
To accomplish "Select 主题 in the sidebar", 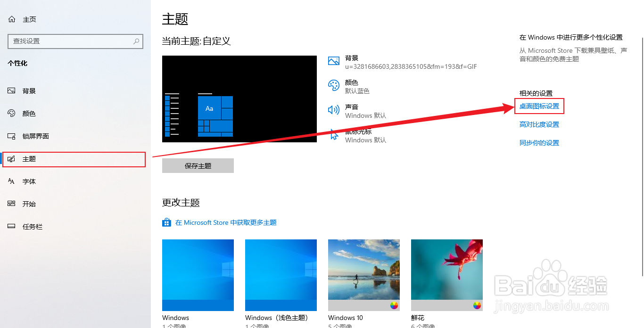I will [x=74, y=159].
